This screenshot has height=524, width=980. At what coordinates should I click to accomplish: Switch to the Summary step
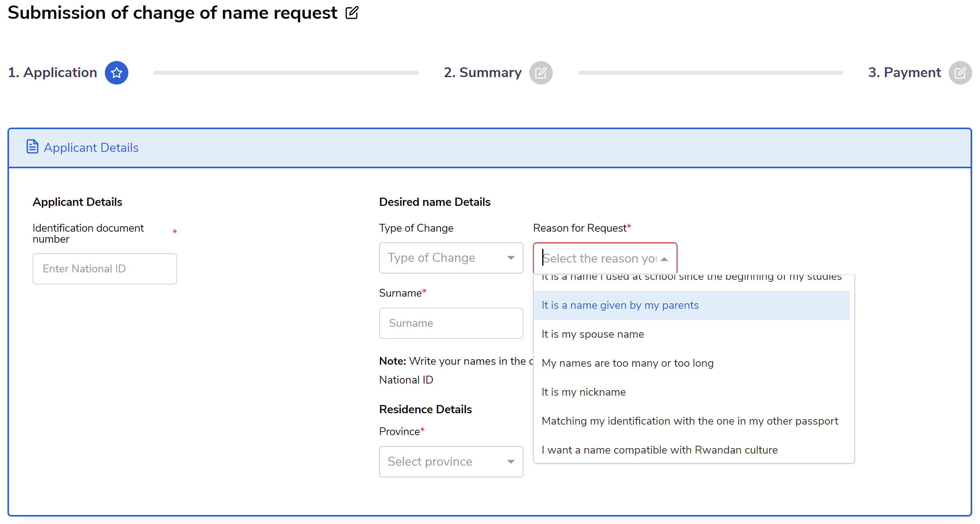[x=483, y=72]
